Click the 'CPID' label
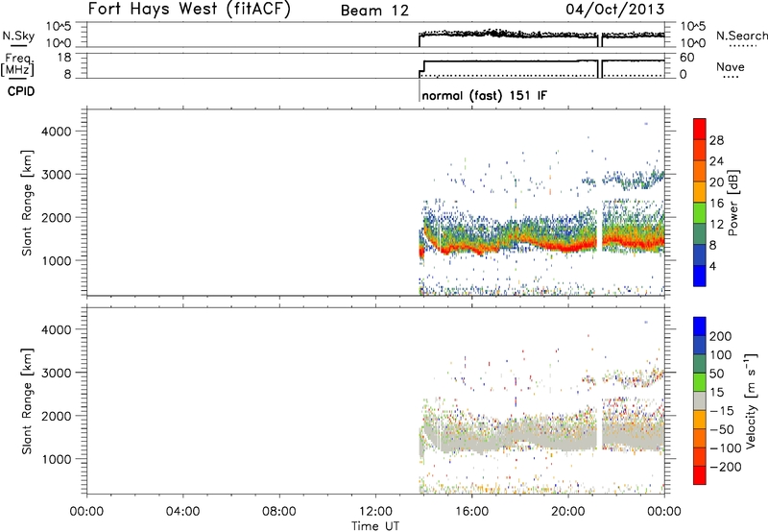The image size is (768, 532). 21,91
